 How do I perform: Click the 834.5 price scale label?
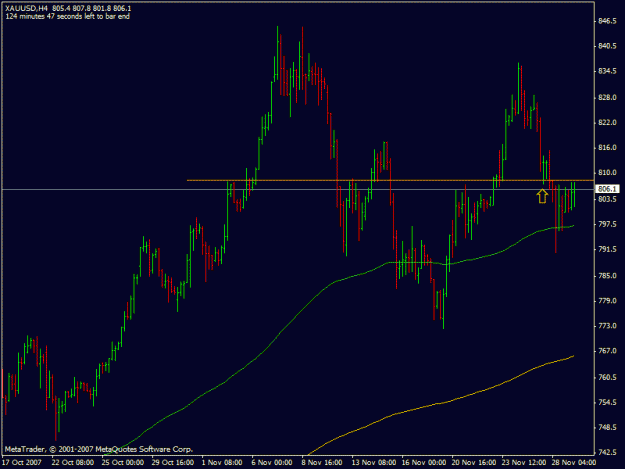click(607, 71)
